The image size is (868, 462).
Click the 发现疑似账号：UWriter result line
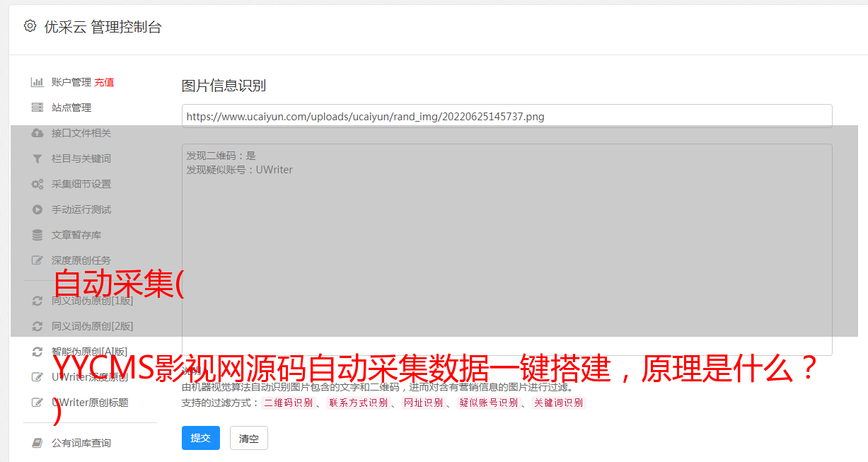click(240, 170)
